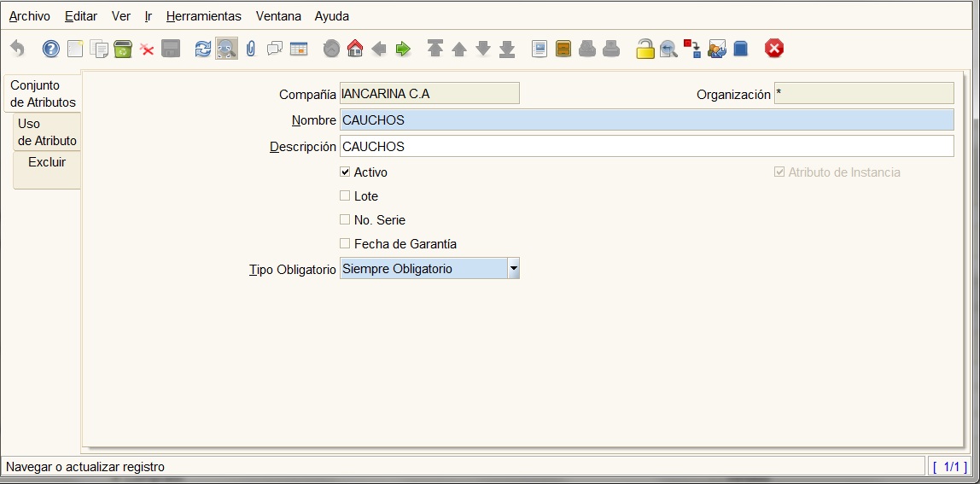Open the Editar menu
The height and width of the screenshot is (484, 980).
80,16
